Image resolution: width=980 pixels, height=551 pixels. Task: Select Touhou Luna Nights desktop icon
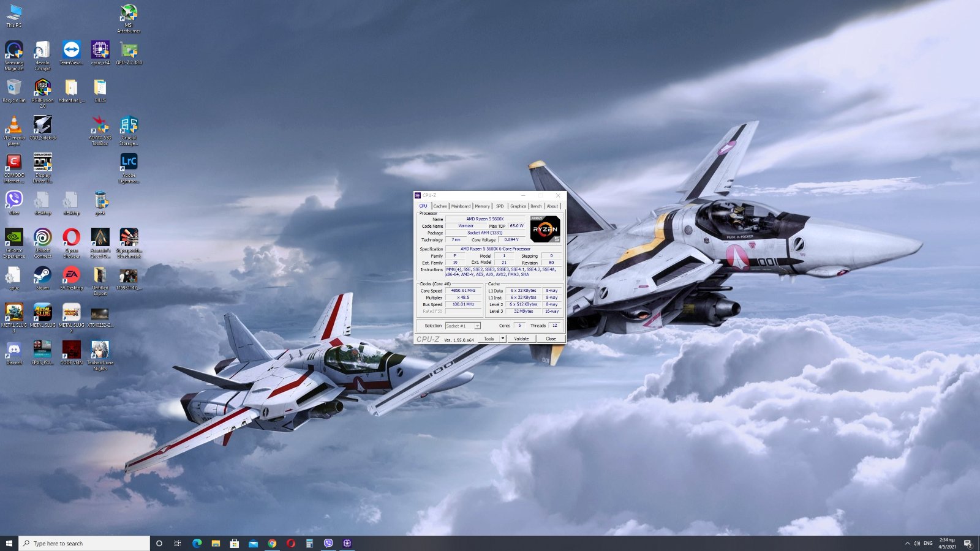pos(100,356)
